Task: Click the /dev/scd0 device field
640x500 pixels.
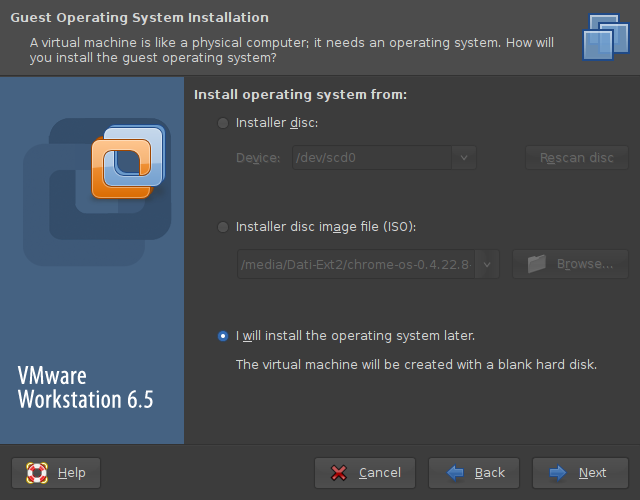Action: coord(372,158)
